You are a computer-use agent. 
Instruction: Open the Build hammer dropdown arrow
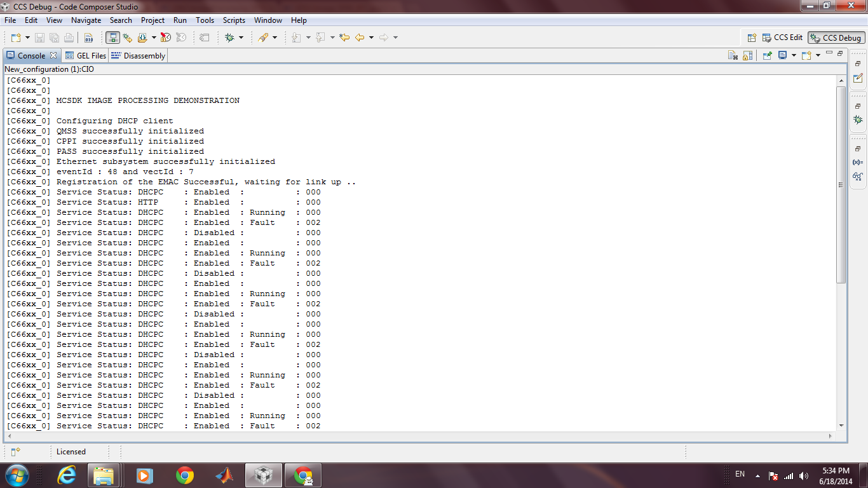(275, 37)
